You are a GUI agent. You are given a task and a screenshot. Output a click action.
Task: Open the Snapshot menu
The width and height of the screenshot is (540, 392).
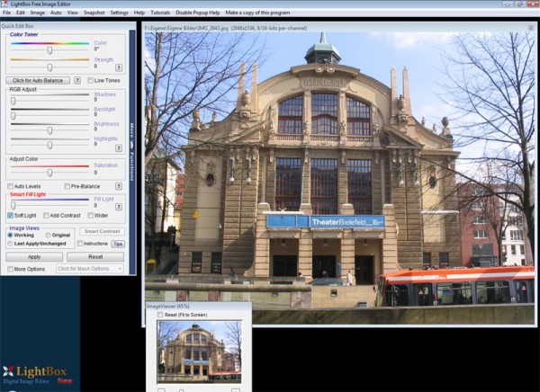pyautogui.click(x=94, y=13)
